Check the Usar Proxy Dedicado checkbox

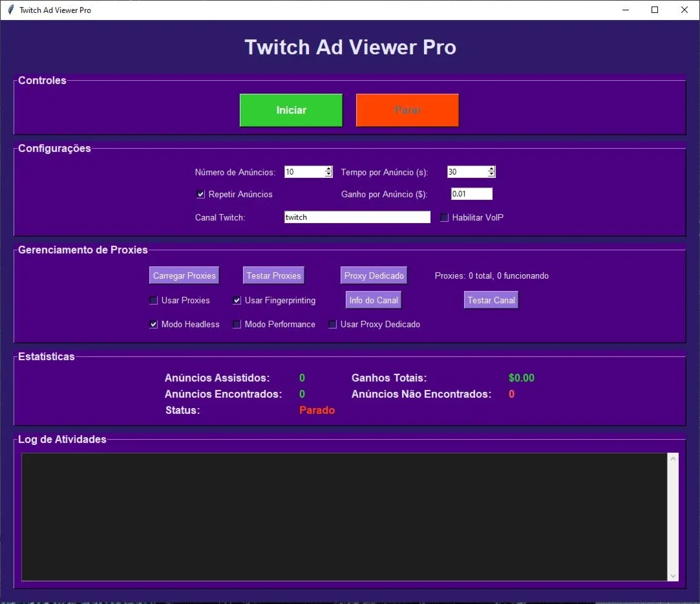click(333, 325)
